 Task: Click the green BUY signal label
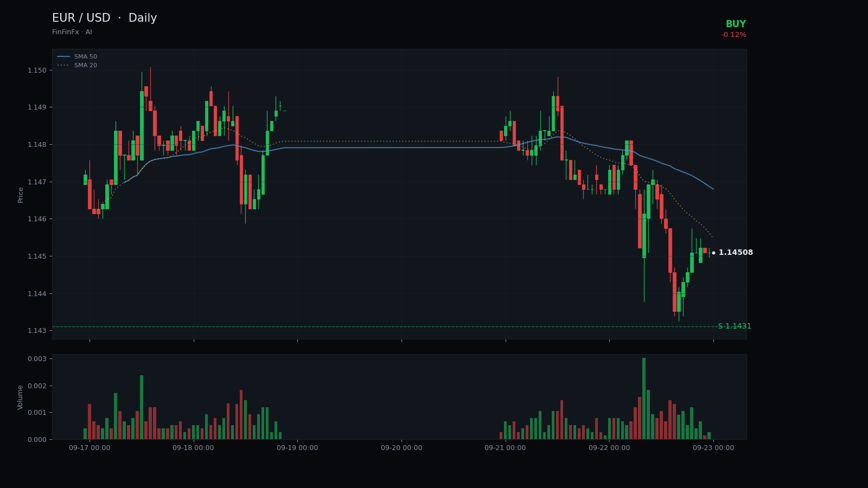coord(736,24)
